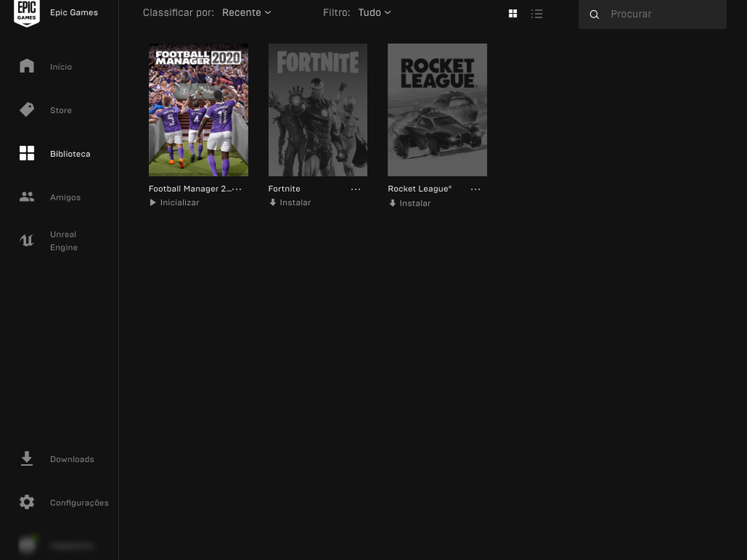Click the Filtro label
Viewport: 747px width, 560px height.
(336, 12)
